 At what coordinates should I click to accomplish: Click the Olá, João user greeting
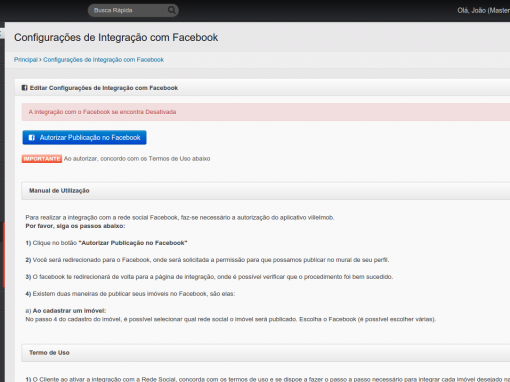483,10
